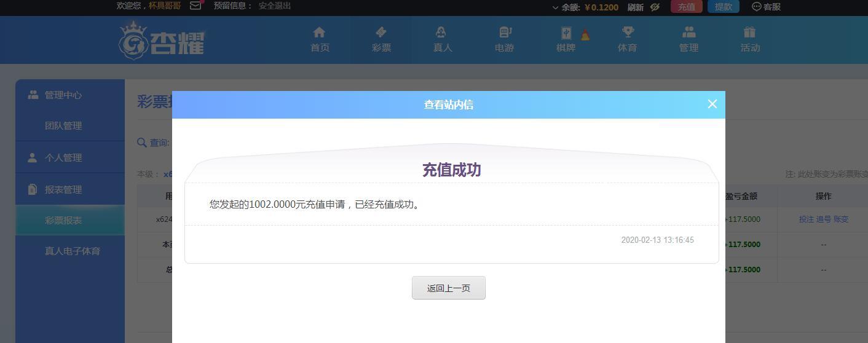Screen dimensions: 868x343
Task: Select the 真人 live dealer icon
Action: 441,33
